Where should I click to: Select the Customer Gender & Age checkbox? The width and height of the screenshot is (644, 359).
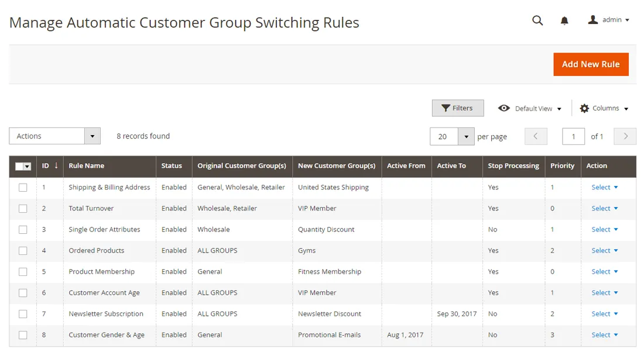pyautogui.click(x=23, y=335)
